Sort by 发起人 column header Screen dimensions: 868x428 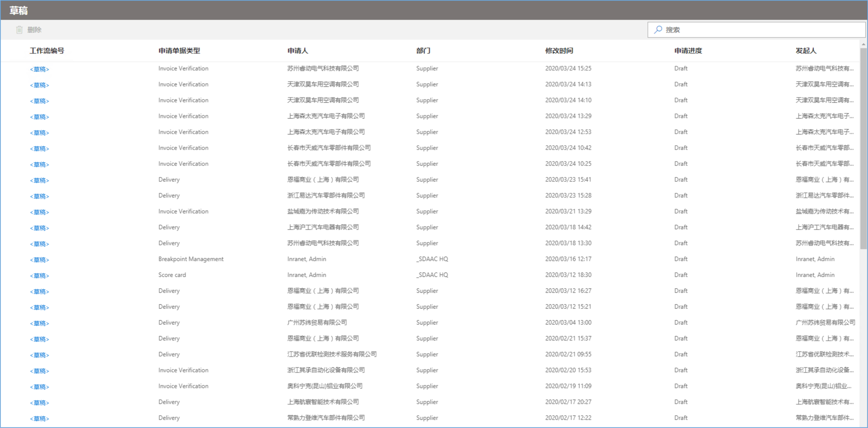(x=806, y=50)
